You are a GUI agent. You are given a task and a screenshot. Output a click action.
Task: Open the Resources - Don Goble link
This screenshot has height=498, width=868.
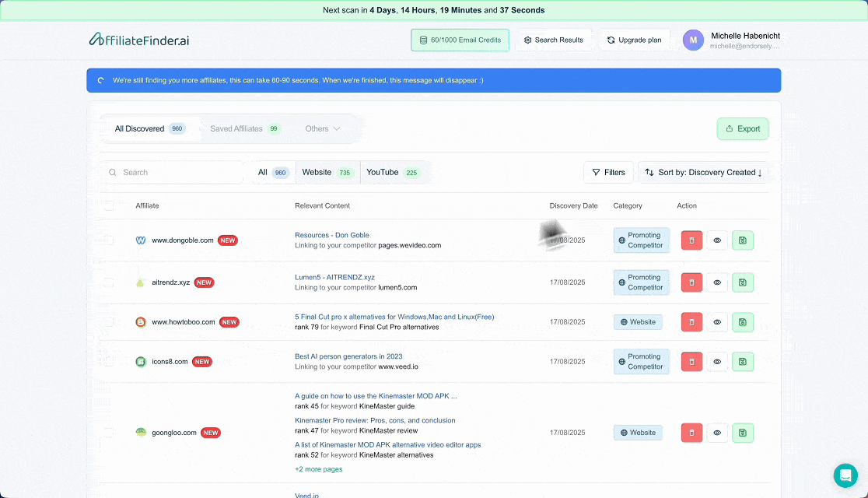331,235
